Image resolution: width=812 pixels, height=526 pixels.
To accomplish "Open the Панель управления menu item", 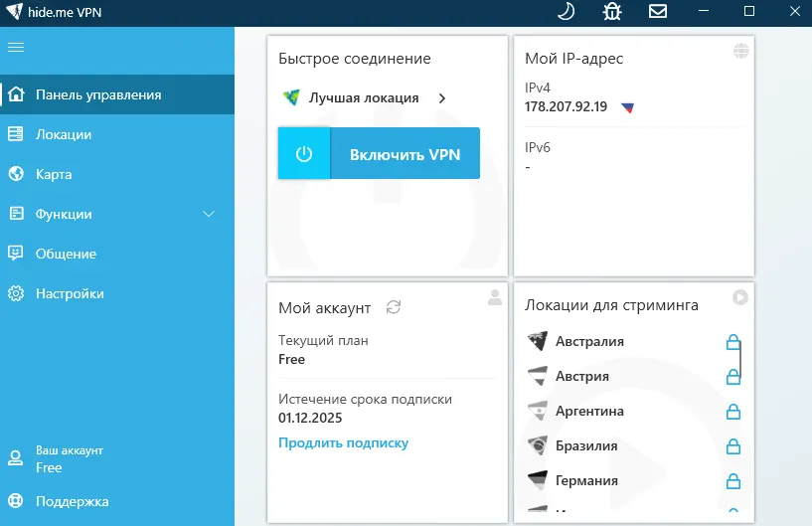I will [x=117, y=94].
